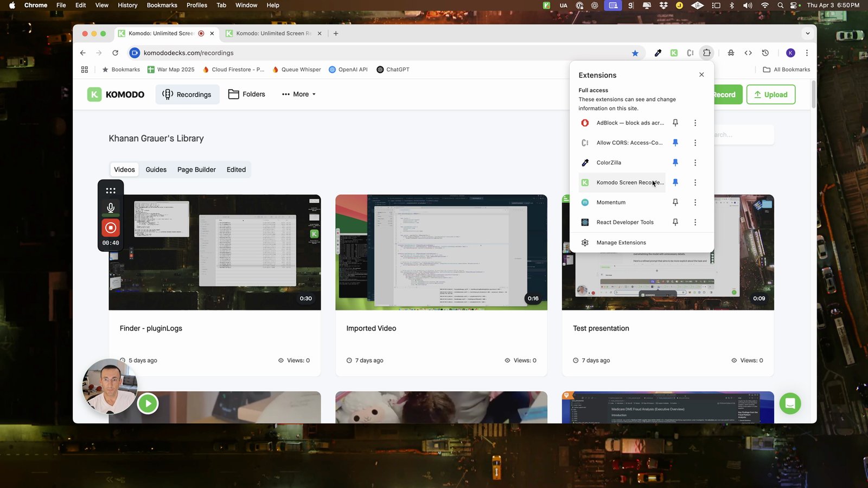Stop the recording with red button
Viewport: 868px width, 488px height.
111,228
